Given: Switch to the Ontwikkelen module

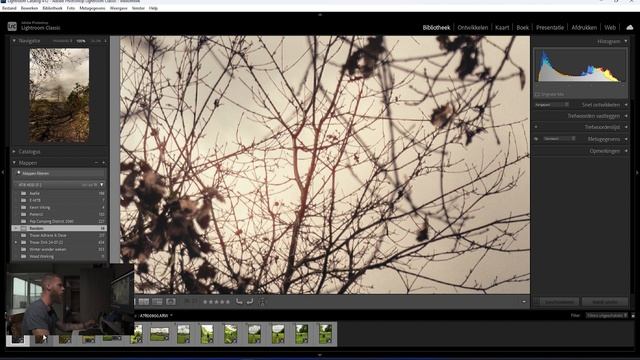Looking at the screenshot, I should click(x=473, y=28).
